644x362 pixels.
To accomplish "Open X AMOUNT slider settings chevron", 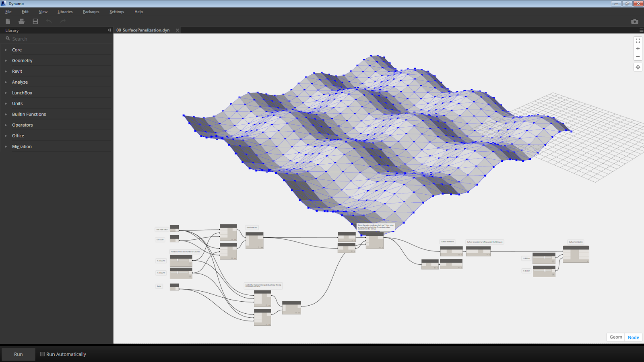I will 190,264.
